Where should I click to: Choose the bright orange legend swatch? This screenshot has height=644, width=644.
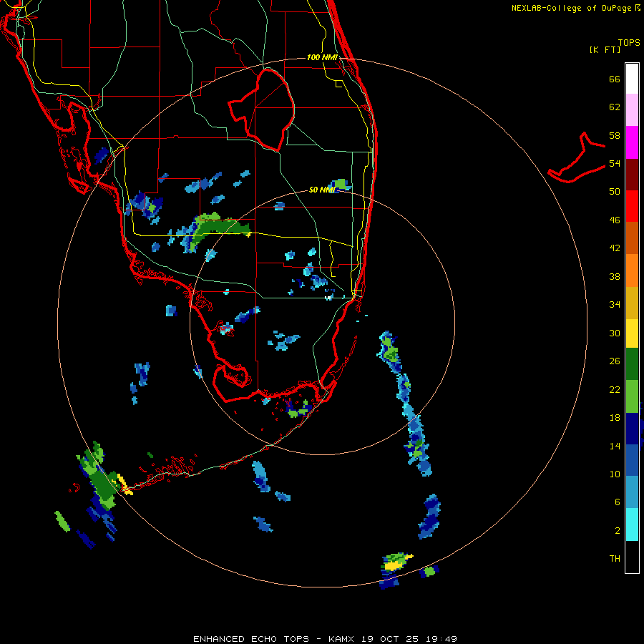point(632,270)
